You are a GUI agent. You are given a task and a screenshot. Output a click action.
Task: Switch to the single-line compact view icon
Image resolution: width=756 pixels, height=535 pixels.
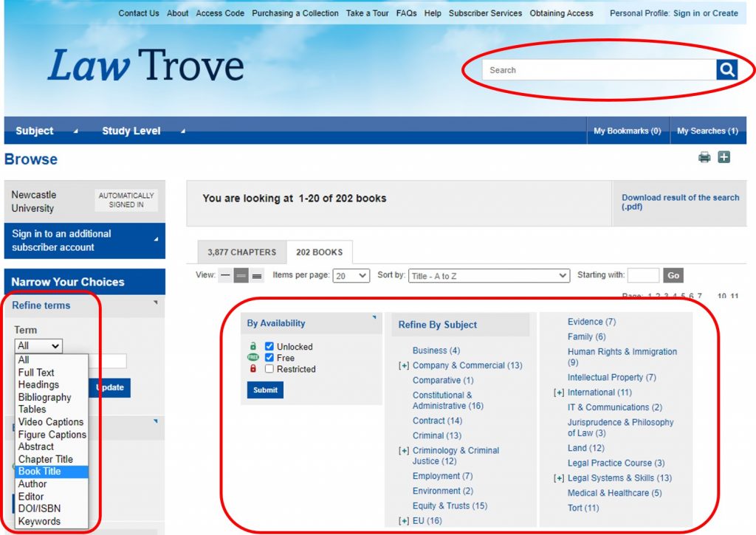coord(225,275)
